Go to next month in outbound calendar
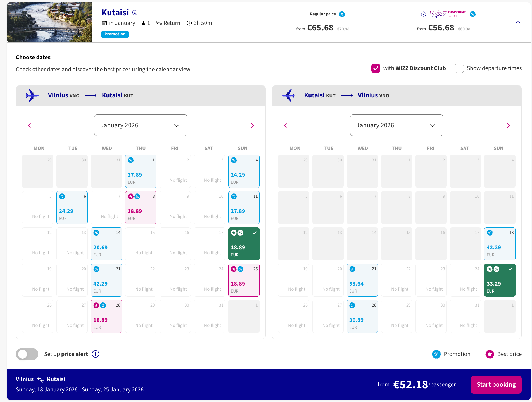Screen dimensions: 532x402 [252, 126]
